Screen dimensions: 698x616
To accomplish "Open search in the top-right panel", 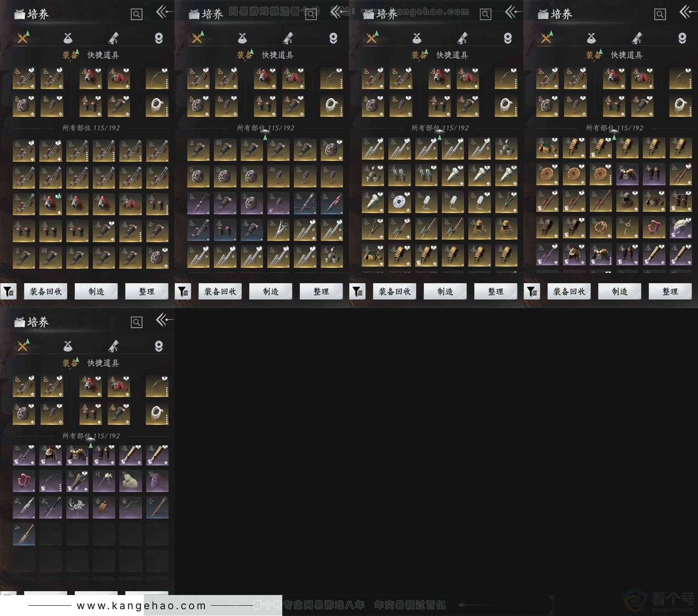I will pyautogui.click(x=660, y=15).
